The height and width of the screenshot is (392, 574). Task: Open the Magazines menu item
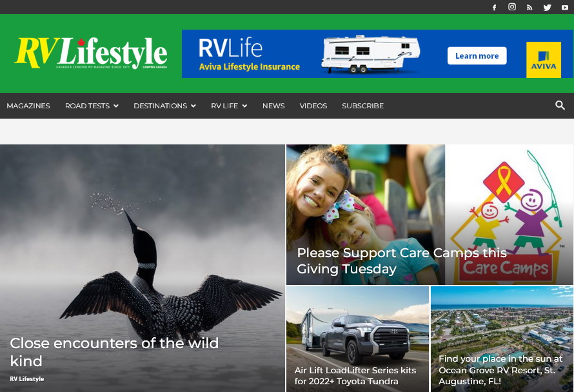(x=28, y=106)
